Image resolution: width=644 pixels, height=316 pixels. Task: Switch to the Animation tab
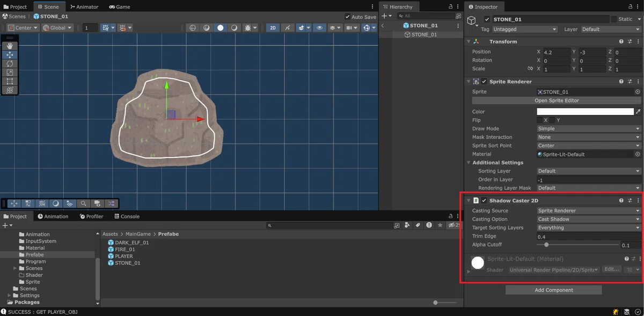[x=53, y=217]
